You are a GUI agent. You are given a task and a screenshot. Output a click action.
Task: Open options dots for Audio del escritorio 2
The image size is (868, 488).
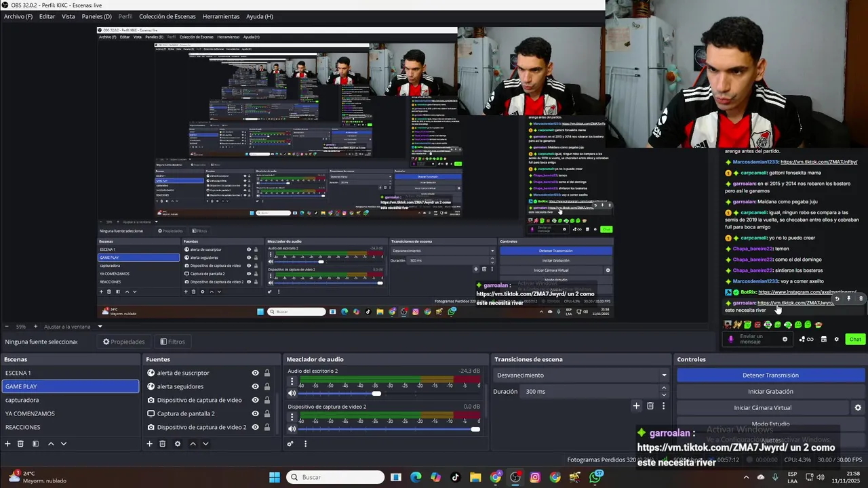pyautogui.click(x=292, y=382)
